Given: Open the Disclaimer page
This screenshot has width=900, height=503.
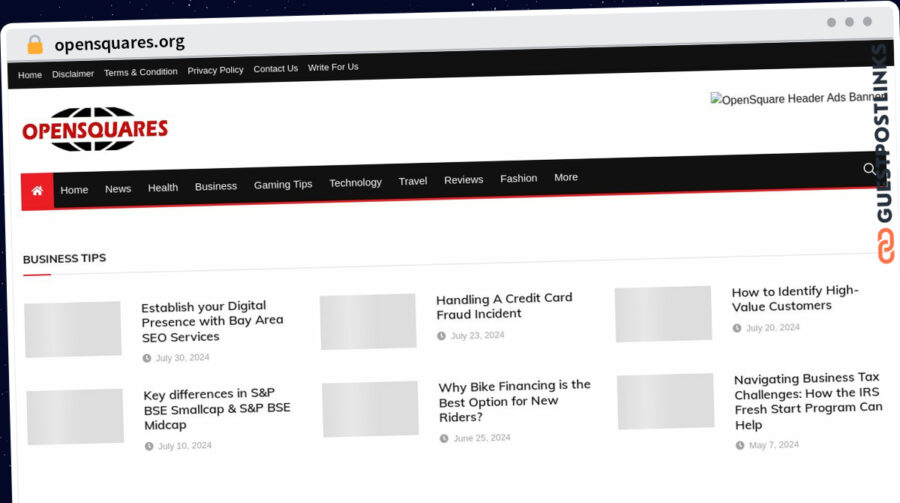Looking at the screenshot, I should (x=73, y=73).
